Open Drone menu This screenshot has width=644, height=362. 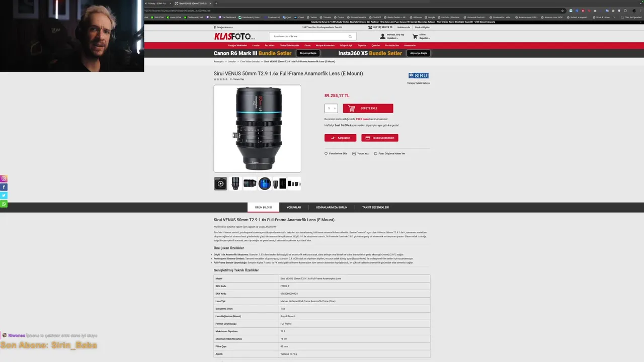click(x=307, y=46)
